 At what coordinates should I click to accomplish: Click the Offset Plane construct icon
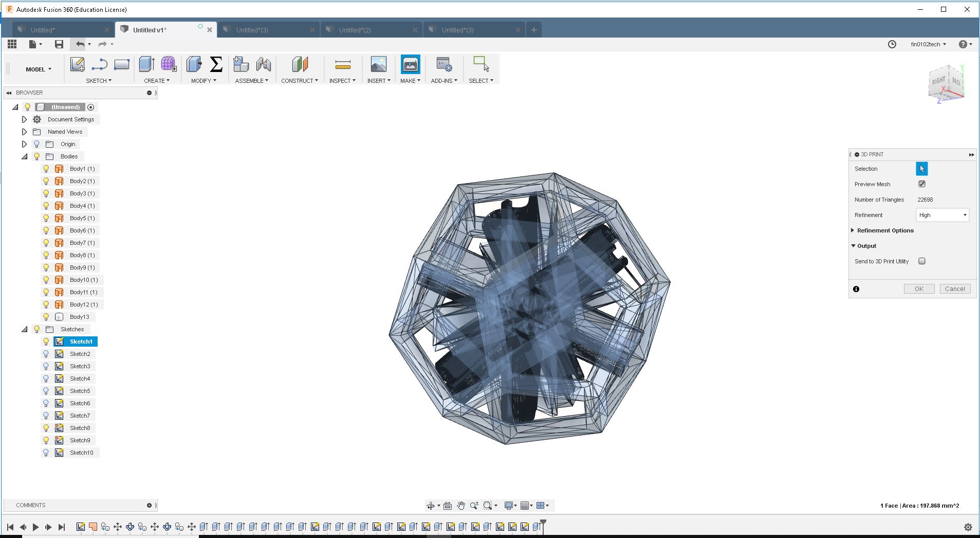[300, 64]
